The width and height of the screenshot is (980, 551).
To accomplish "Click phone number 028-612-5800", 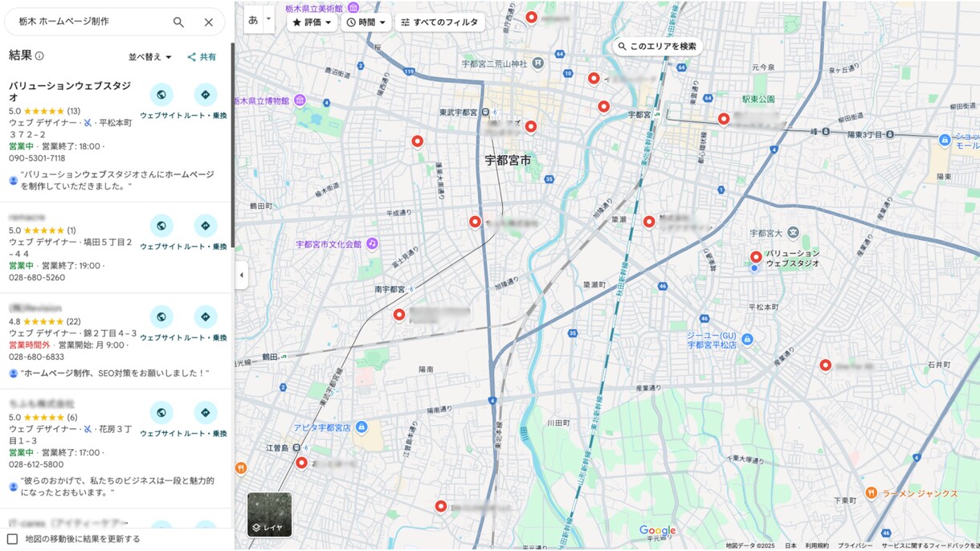I will point(36,464).
